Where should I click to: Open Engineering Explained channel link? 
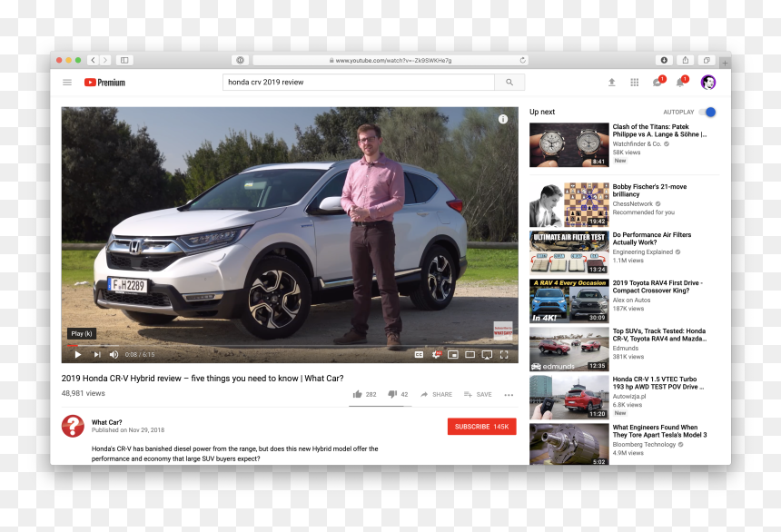pos(643,252)
